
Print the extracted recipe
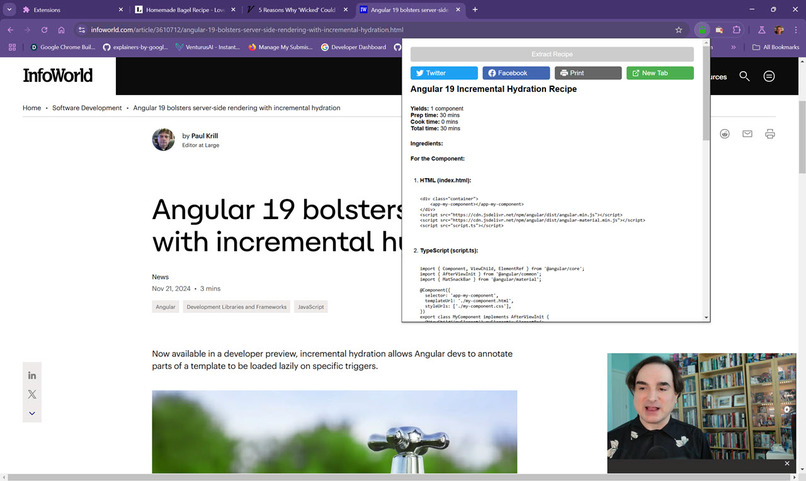(588, 73)
